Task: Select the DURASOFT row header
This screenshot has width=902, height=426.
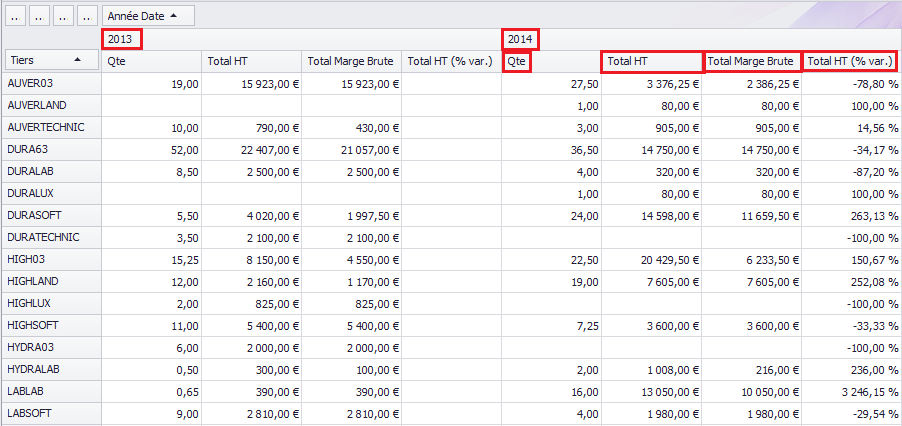Action: 52,216
